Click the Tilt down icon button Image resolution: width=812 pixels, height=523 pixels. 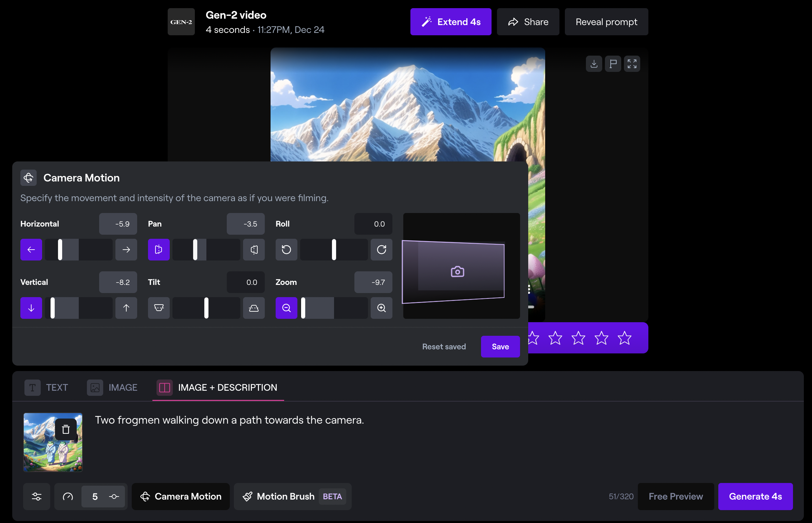pyautogui.click(x=159, y=308)
